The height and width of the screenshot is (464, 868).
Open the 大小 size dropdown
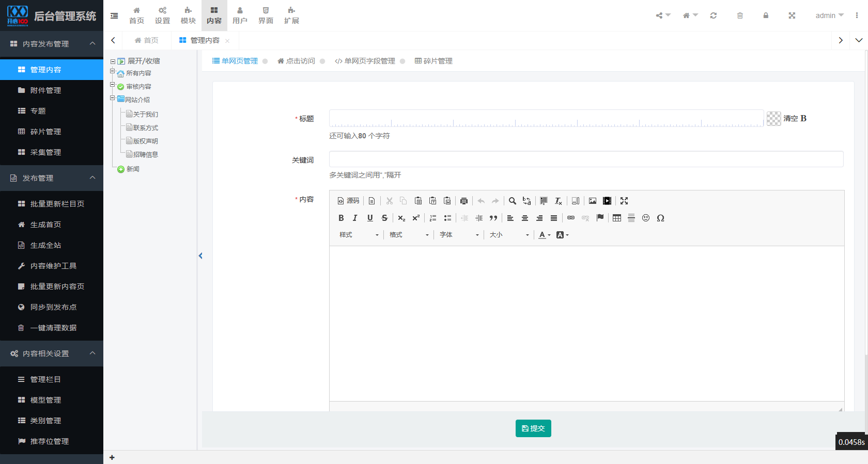(509, 235)
